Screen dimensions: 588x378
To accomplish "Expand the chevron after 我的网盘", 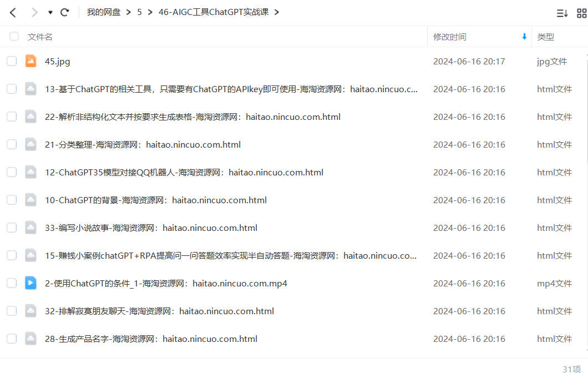I will 129,12.
